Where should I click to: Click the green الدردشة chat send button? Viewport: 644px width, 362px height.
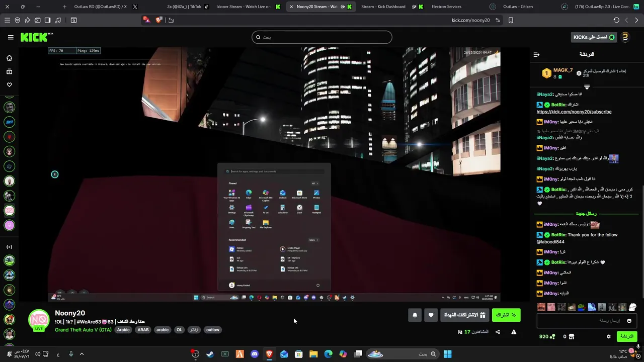click(626, 336)
